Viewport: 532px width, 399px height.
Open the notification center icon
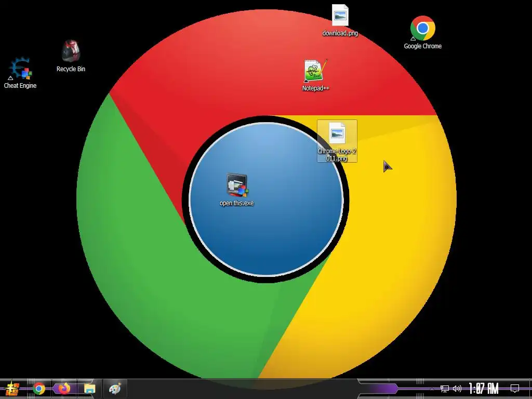coord(515,389)
